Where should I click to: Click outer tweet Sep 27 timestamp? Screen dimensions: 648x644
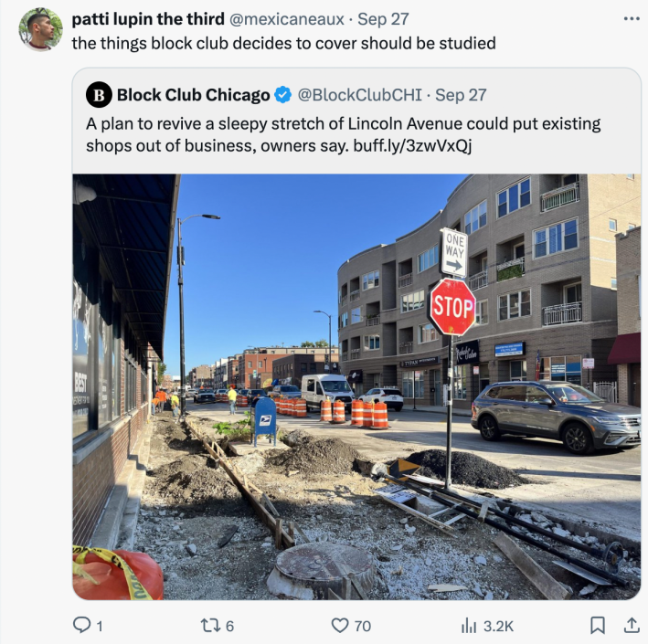click(383, 19)
